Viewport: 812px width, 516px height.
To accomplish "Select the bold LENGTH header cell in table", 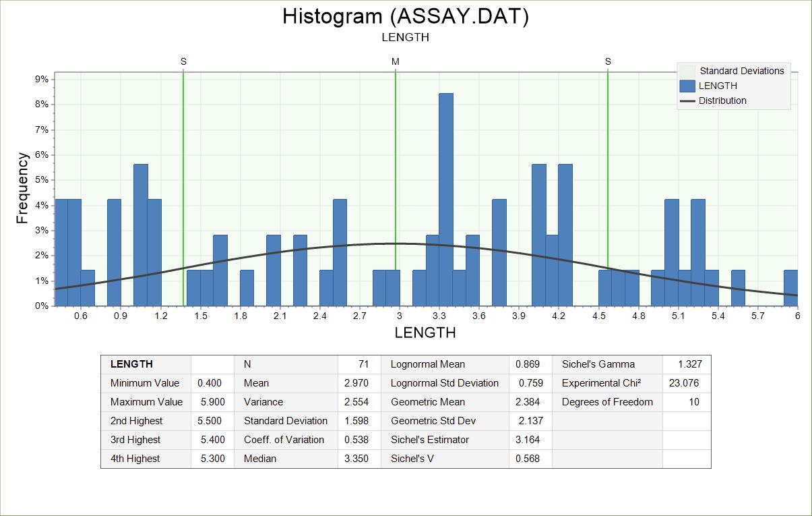I will pos(131,364).
